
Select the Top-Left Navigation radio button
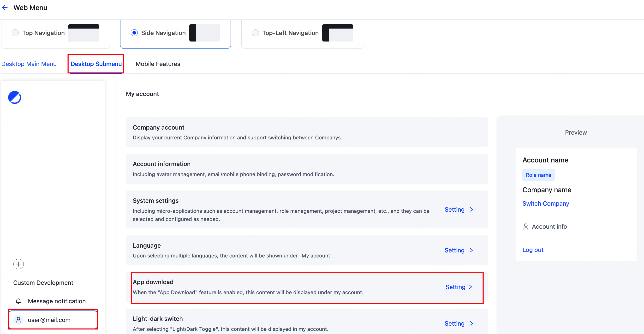pos(255,33)
